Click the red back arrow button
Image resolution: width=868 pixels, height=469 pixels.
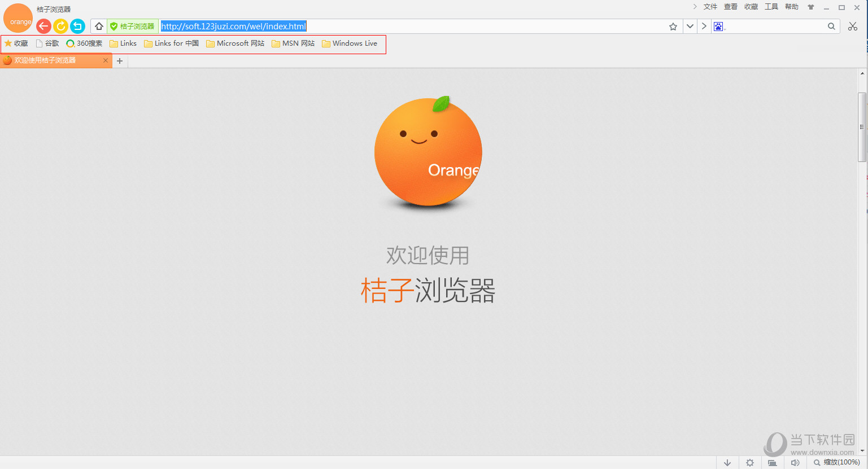click(x=43, y=26)
